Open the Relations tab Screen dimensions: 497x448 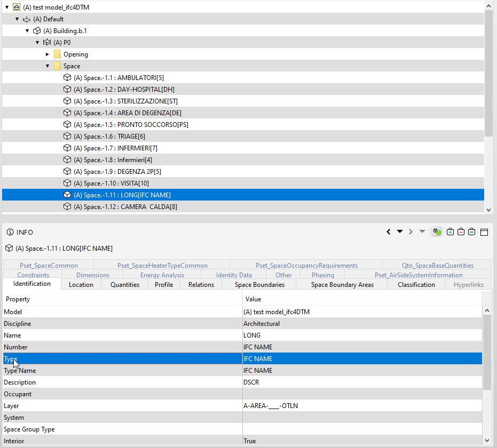pyautogui.click(x=201, y=285)
